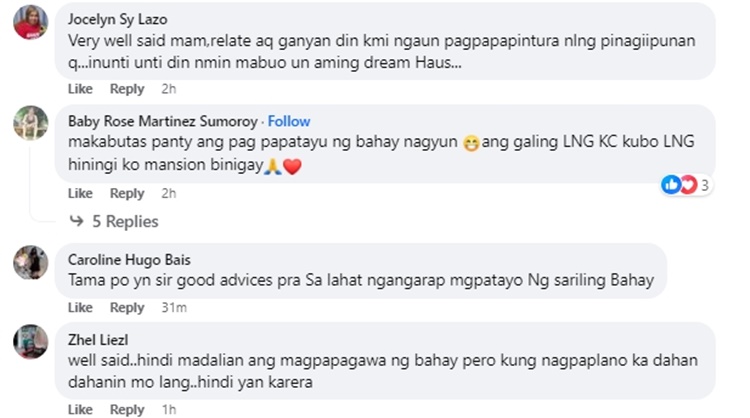Open the Zhel Liezl name link
Image resolution: width=750 pixels, height=418 pixels.
(x=98, y=340)
